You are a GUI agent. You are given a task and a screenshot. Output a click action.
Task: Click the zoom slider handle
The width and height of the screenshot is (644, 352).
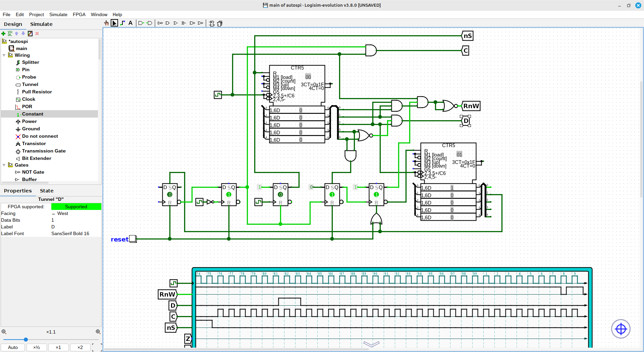click(x=26, y=340)
